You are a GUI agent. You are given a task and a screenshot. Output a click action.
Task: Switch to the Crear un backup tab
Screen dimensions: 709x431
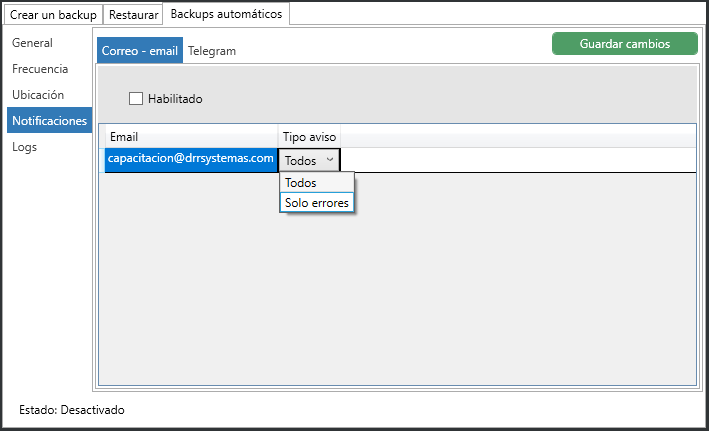pos(53,15)
